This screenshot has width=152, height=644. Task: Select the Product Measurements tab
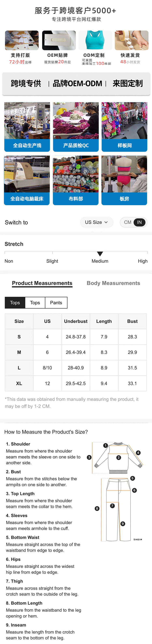pos(42,283)
